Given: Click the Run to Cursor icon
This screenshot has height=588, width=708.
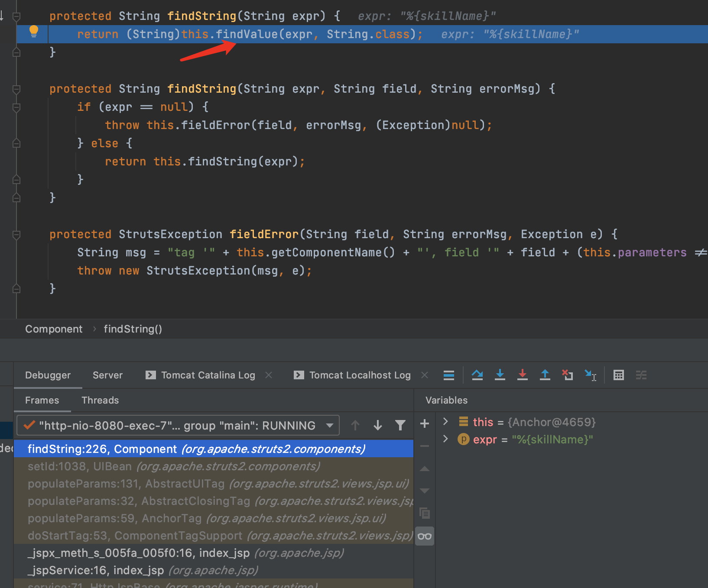Looking at the screenshot, I should (590, 375).
